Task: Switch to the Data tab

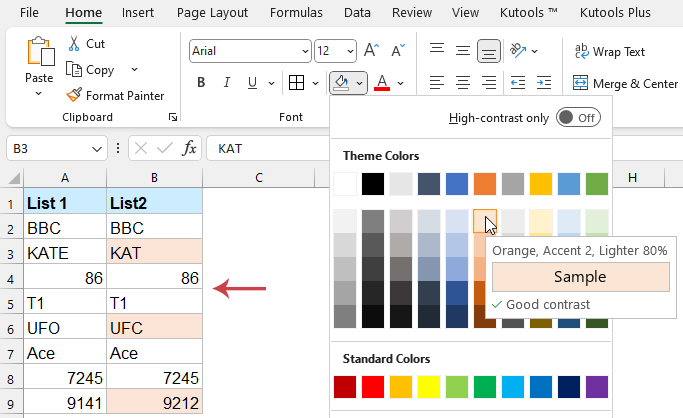Action: click(357, 13)
